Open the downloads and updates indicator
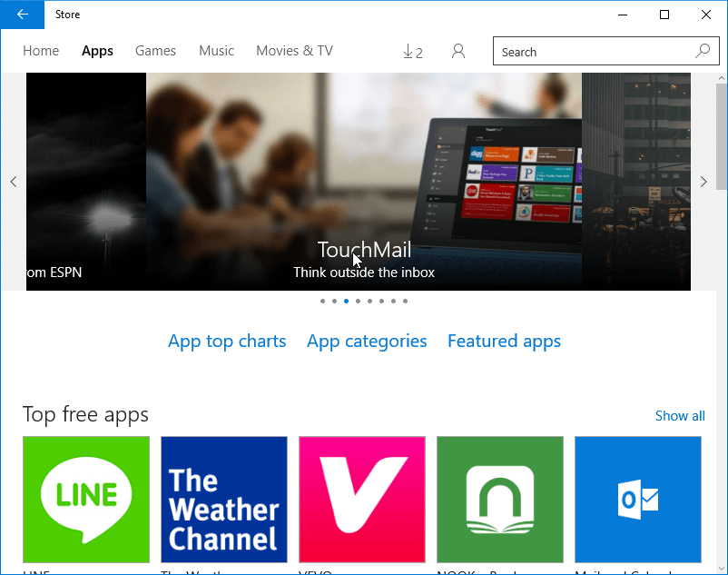This screenshot has width=728, height=575. pyautogui.click(x=413, y=52)
